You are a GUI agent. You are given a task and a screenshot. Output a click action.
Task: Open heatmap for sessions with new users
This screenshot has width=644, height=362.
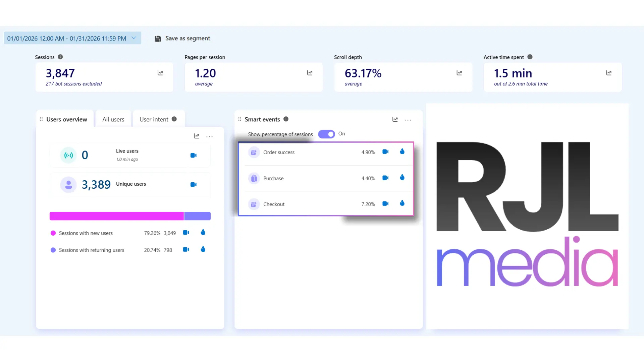[x=203, y=232]
